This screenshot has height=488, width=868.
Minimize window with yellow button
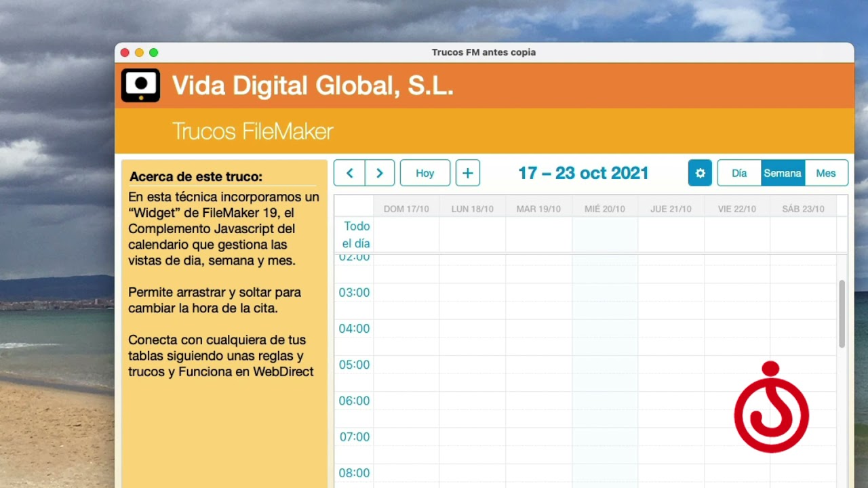(x=139, y=52)
